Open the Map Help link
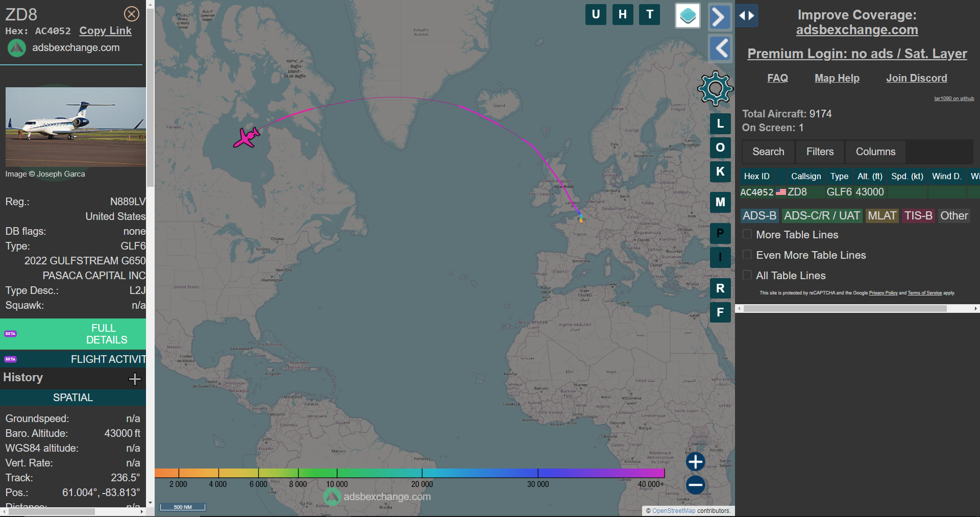This screenshot has width=980, height=517. 837,78
